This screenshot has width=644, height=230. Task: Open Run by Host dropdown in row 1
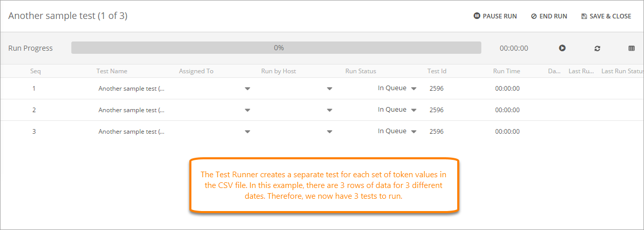pyautogui.click(x=329, y=89)
